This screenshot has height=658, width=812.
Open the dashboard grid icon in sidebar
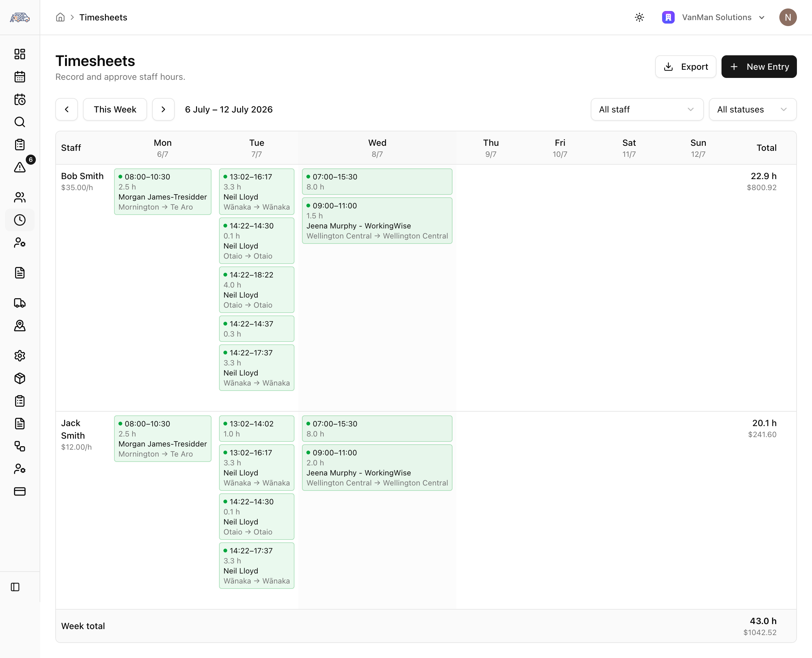20,54
